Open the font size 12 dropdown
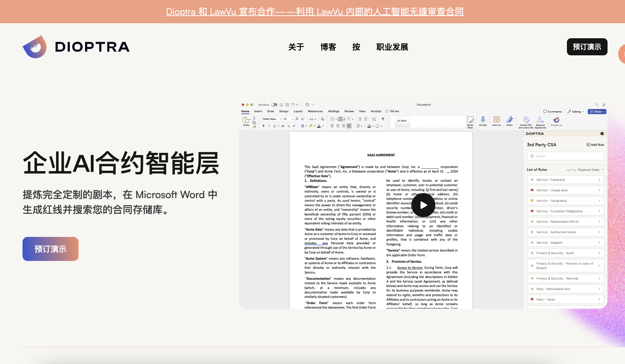Screen dimensions: 625x364 pyautogui.click(x=288, y=119)
